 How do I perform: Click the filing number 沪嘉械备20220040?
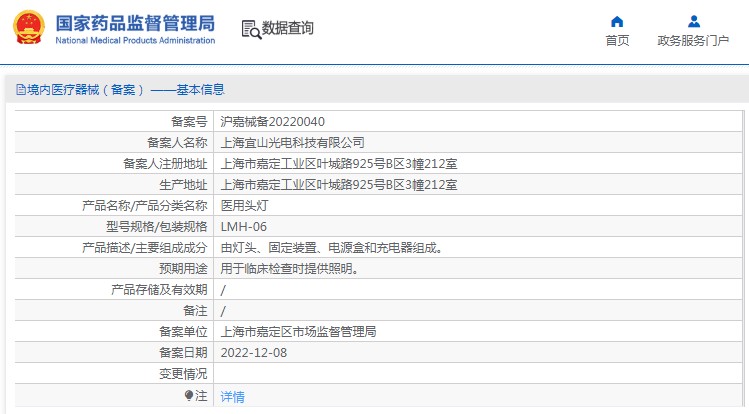(x=272, y=121)
